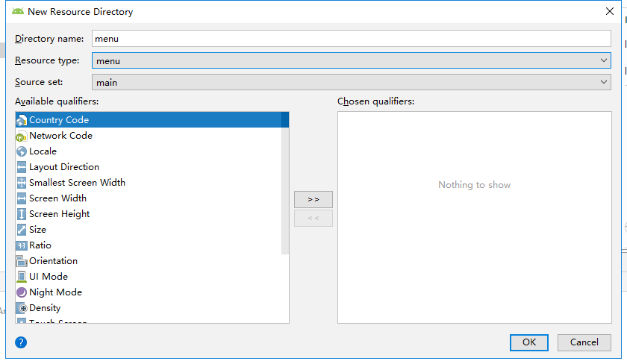Screen dimensions: 627x364
Task: Select the Density qualifier
Action: pos(149,307)
